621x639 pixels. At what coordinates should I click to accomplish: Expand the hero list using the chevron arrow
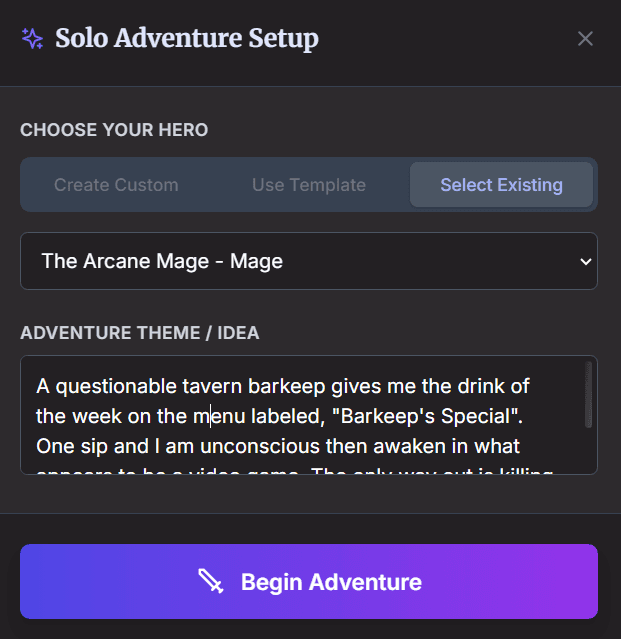point(585,261)
